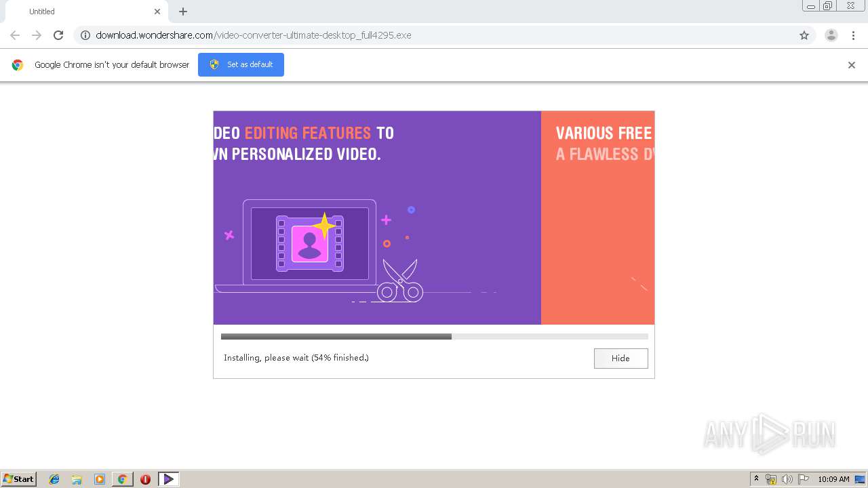Viewport: 868px width, 488px height.
Task: Open a new tab with the plus button
Action: tap(183, 12)
